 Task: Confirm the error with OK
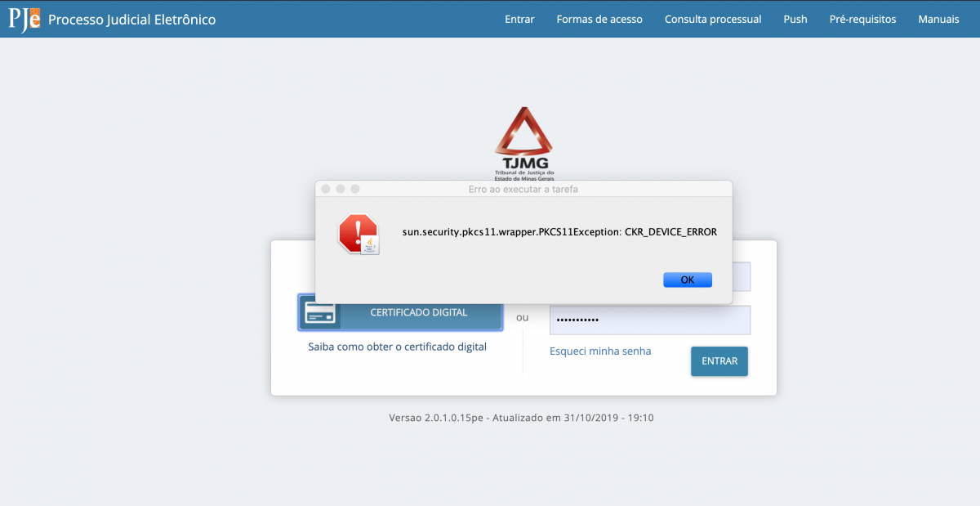pos(688,280)
